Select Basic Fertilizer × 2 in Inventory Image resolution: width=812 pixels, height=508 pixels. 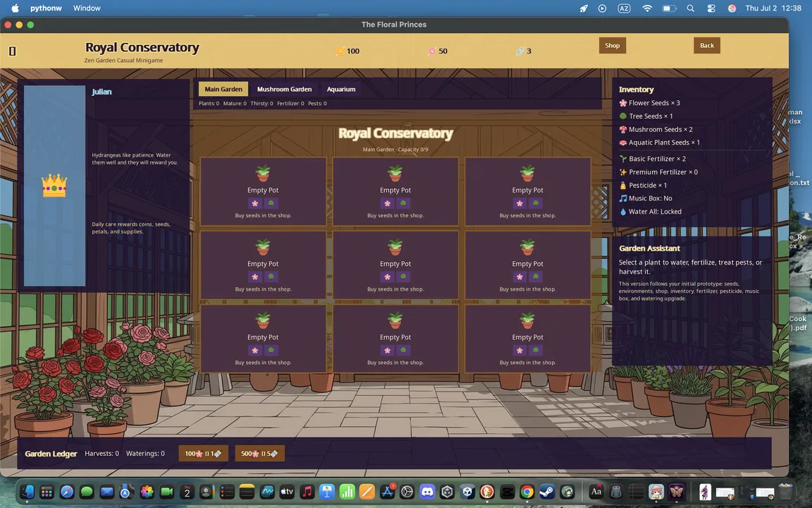pos(653,159)
